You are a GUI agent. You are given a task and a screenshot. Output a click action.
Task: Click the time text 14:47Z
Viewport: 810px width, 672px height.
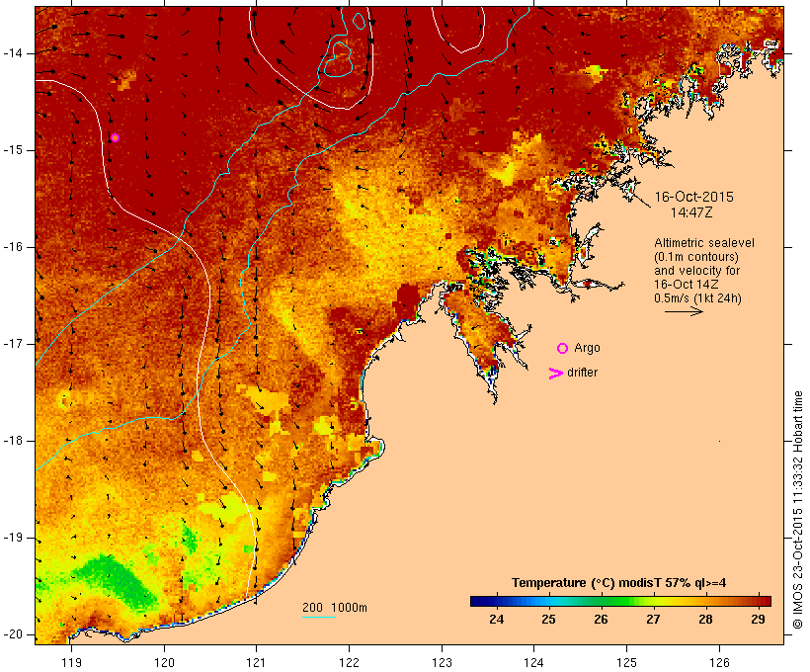coord(691,212)
